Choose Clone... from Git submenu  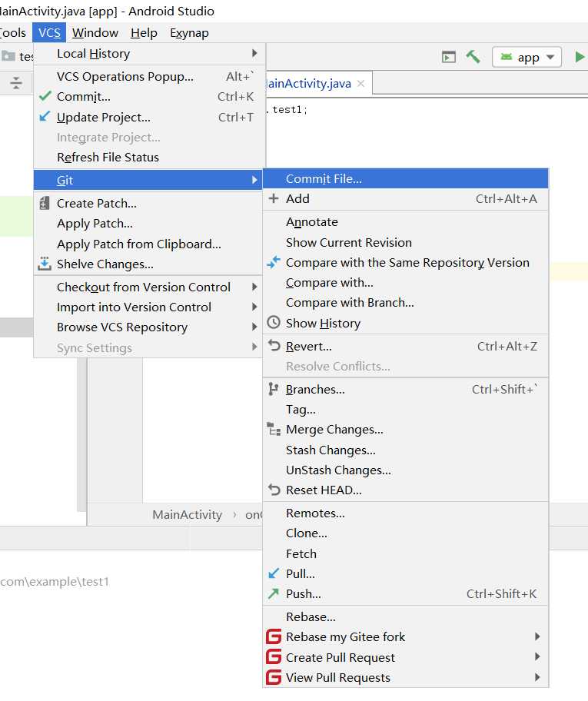(405, 533)
